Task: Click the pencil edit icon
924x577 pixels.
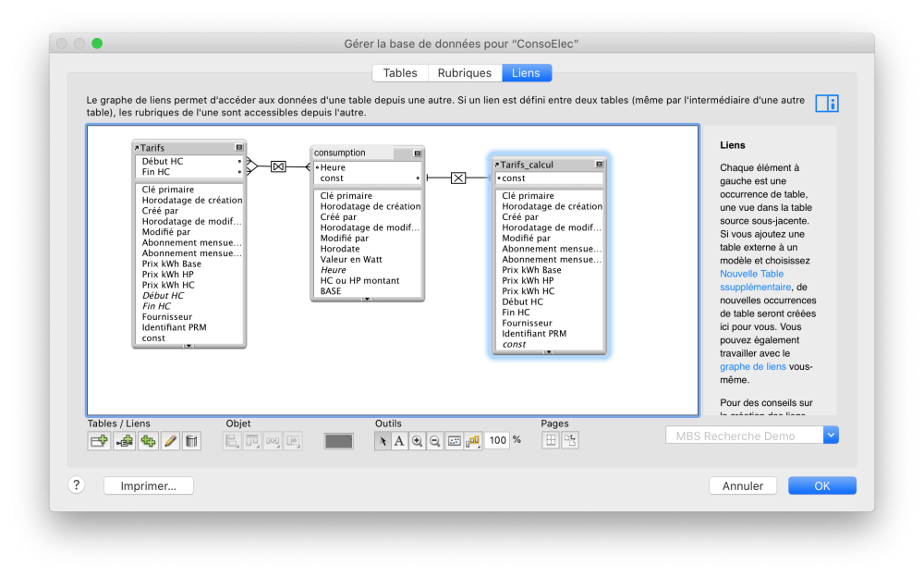Action: pos(170,441)
